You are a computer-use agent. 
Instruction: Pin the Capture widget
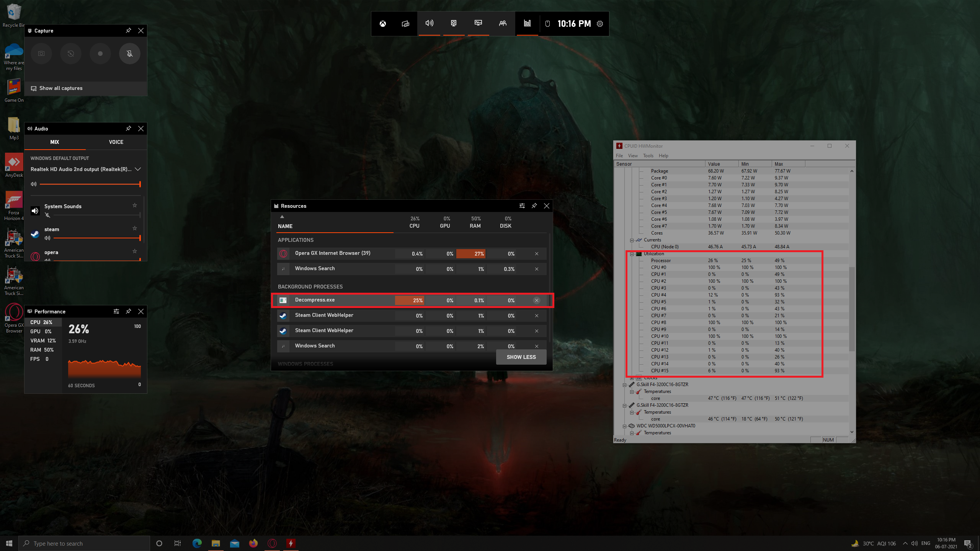129,31
